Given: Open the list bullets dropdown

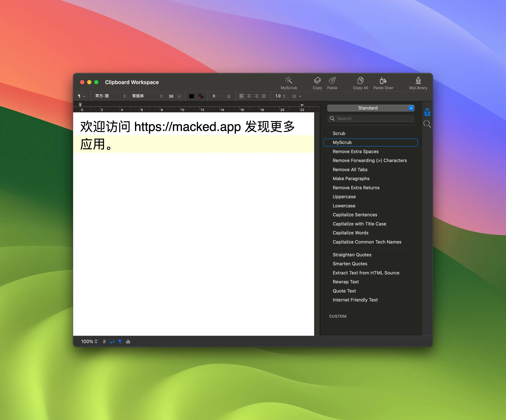Looking at the screenshot, I should point(297,96).
